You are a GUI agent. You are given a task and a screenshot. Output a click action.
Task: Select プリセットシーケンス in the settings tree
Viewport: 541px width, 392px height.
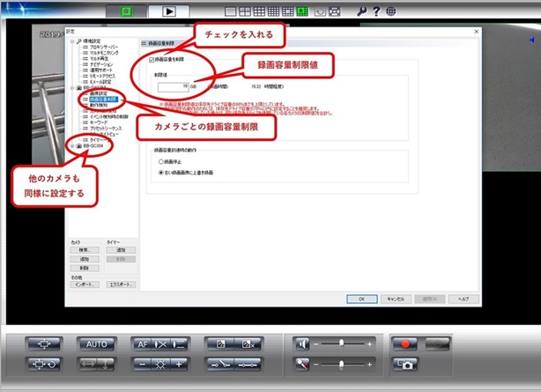106,129
